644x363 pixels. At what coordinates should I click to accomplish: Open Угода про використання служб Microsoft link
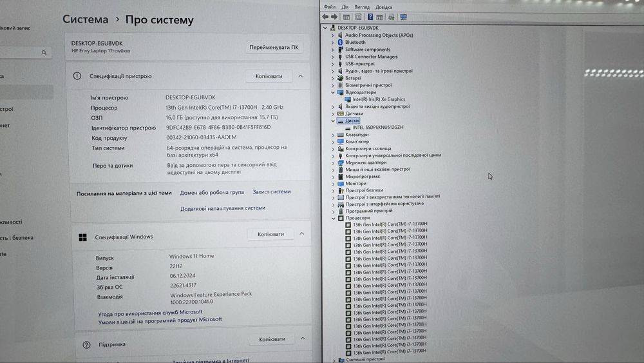click(150, 313)
